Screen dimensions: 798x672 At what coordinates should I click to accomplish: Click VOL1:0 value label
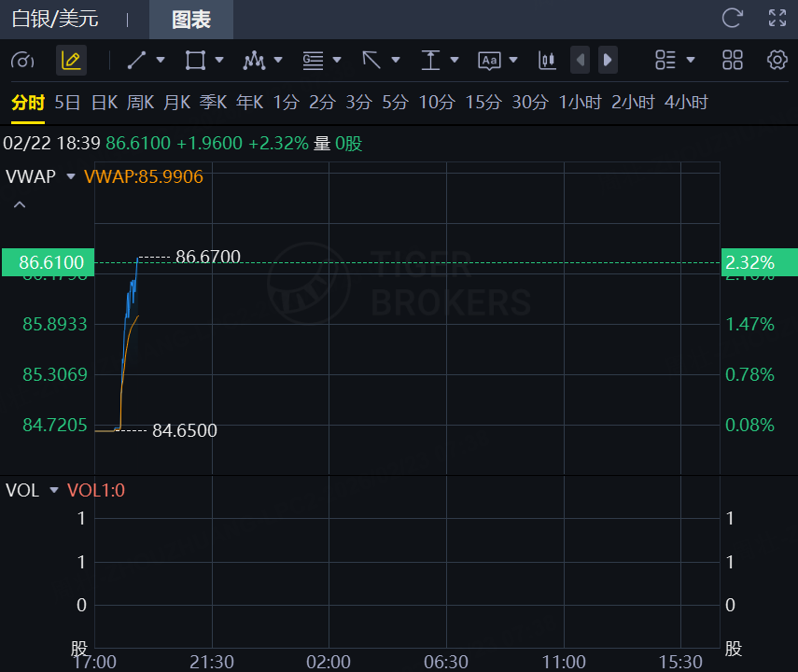click(x=96, y=490)
